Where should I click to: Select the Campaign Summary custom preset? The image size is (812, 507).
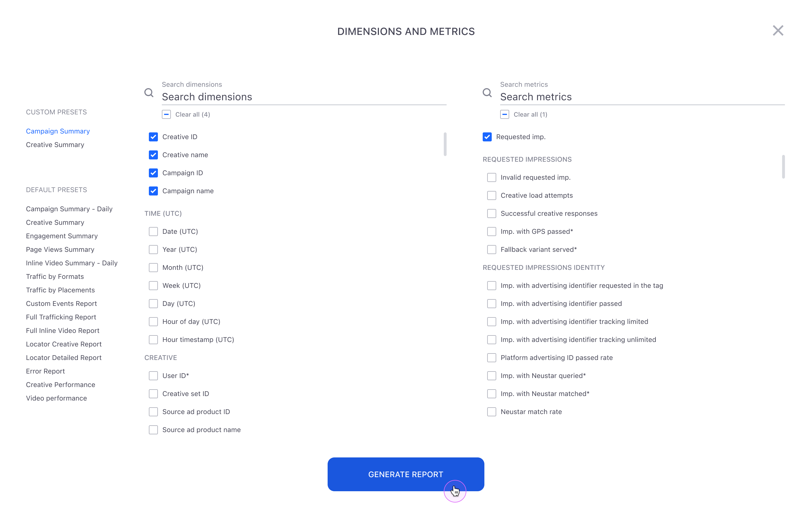click(58, 131)
